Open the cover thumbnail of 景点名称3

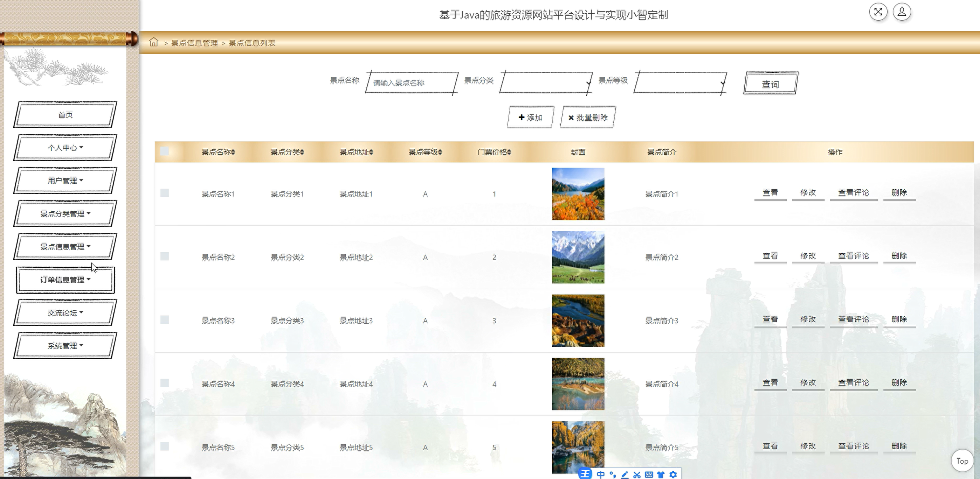(578, 320)
